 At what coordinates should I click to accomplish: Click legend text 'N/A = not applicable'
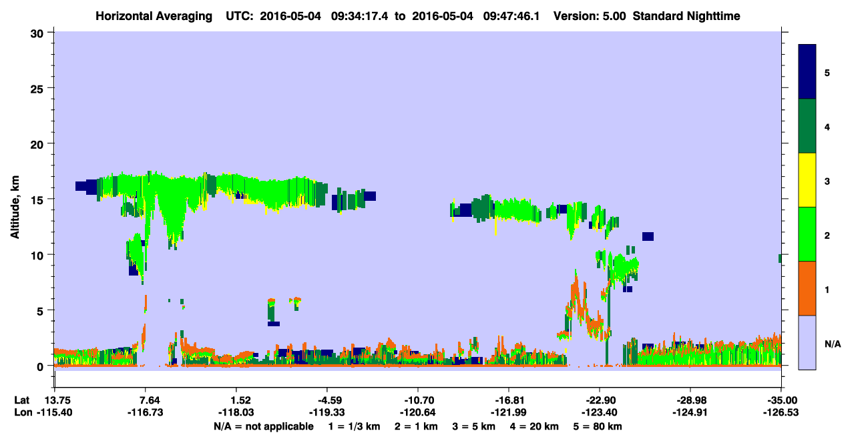pos(263,426)
